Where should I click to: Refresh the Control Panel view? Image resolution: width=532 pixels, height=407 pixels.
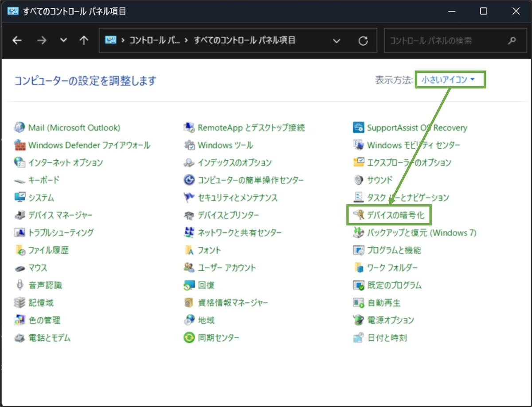click(363, 41)
